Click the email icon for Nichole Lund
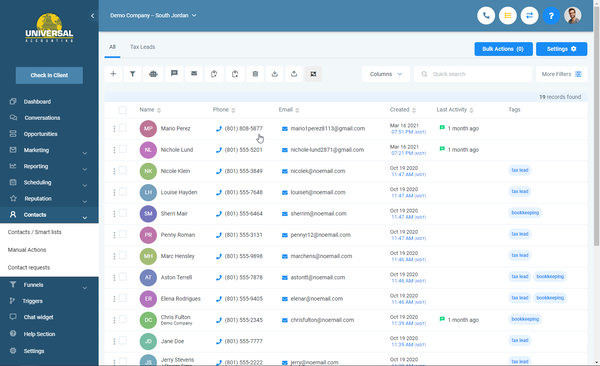 point(285,150)
